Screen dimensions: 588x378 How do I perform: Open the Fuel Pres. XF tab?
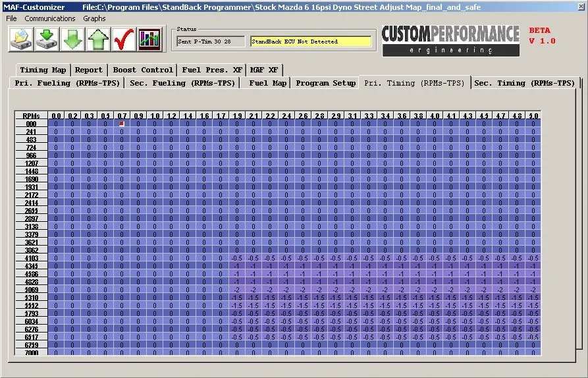[x=211, y=70]
